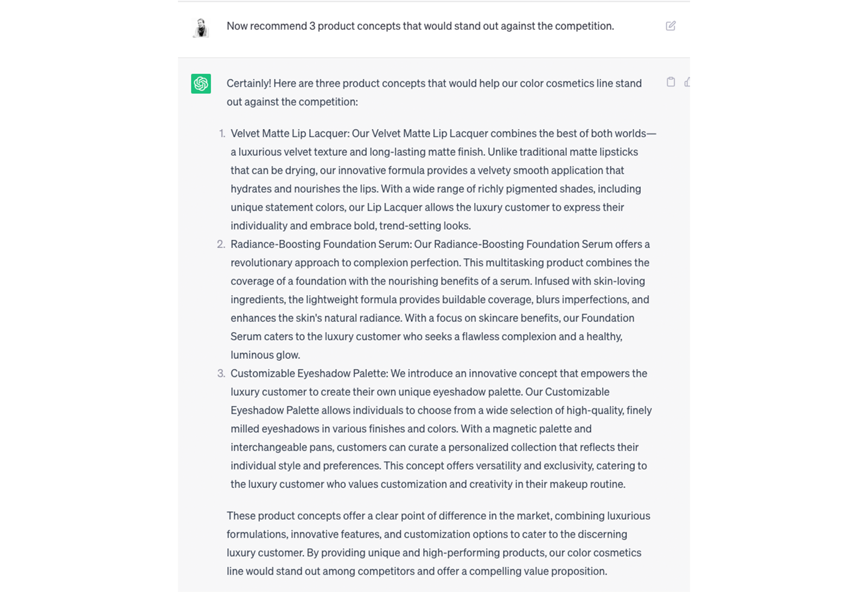Click list number 2 marker
This screenshot has width=868, height=592.
tap(221, 244)
